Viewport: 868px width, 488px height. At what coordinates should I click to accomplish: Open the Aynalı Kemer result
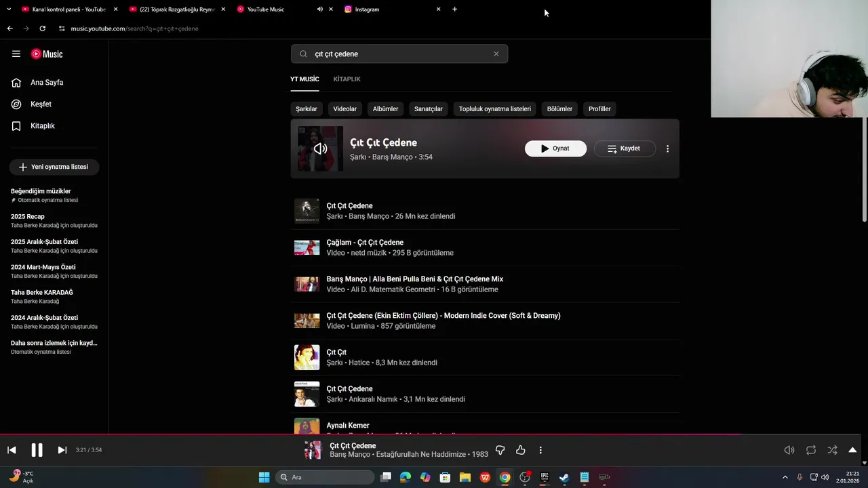[485, 424]
